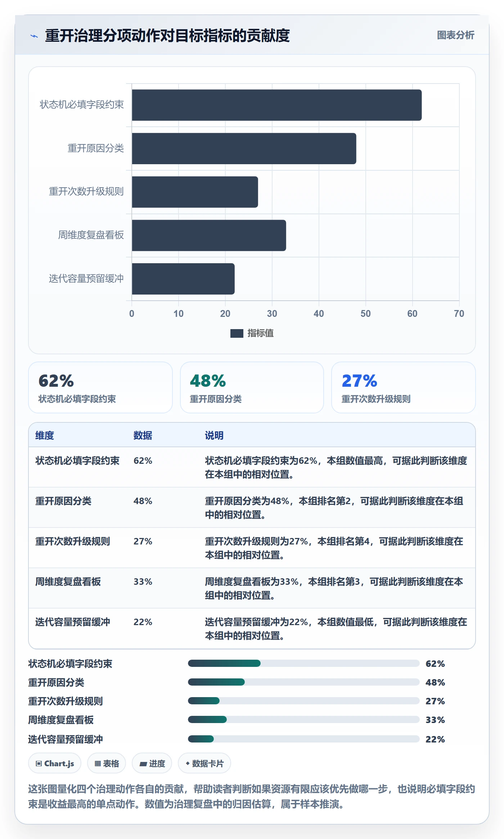This screenshot has height=839, width=504.
Task: Click the diamond icon in 数据卡片 chip
Action: (188, 763)
